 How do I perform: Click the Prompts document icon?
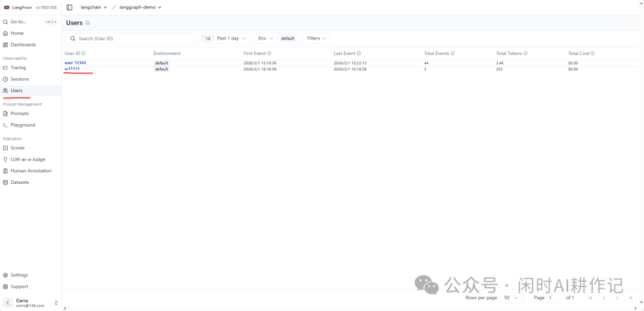(5, 113)
